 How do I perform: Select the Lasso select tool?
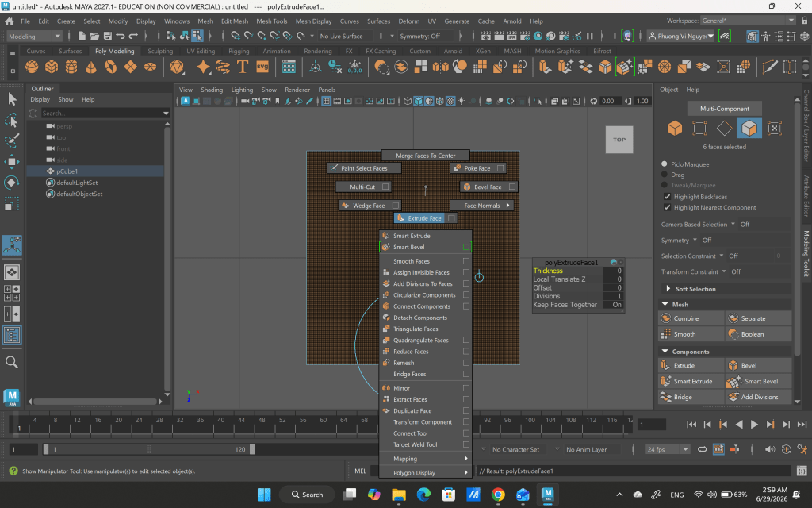[12, 121]
